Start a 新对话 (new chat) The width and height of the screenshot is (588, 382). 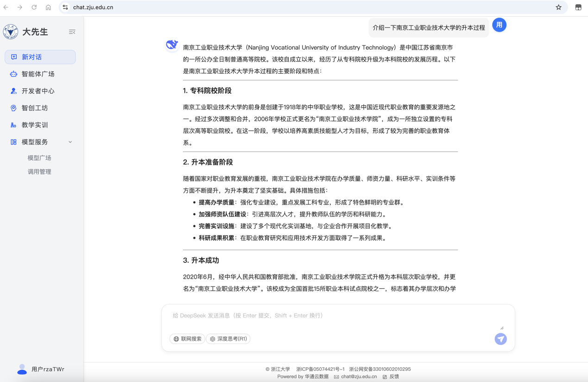pos(40,57)
